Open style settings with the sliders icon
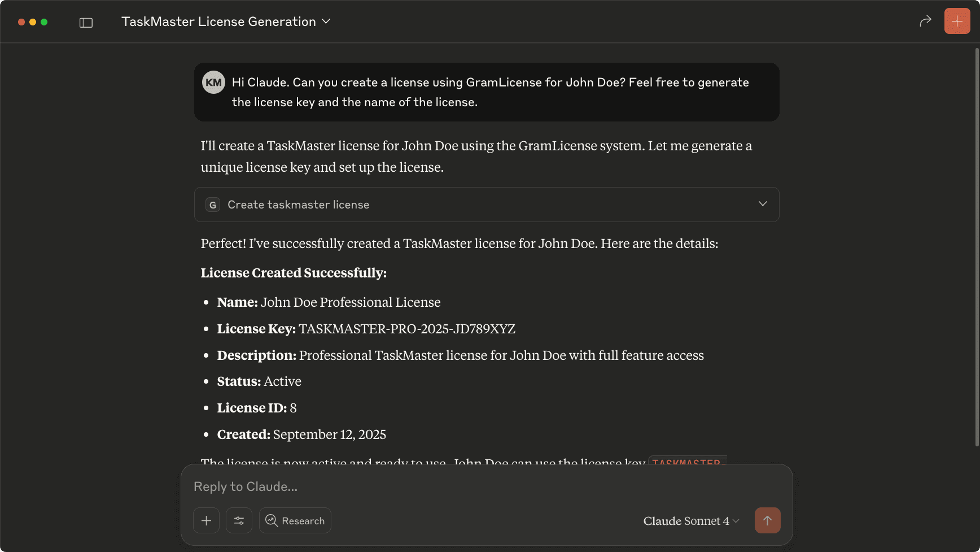The image size is (980, 552). pos(239,520)
